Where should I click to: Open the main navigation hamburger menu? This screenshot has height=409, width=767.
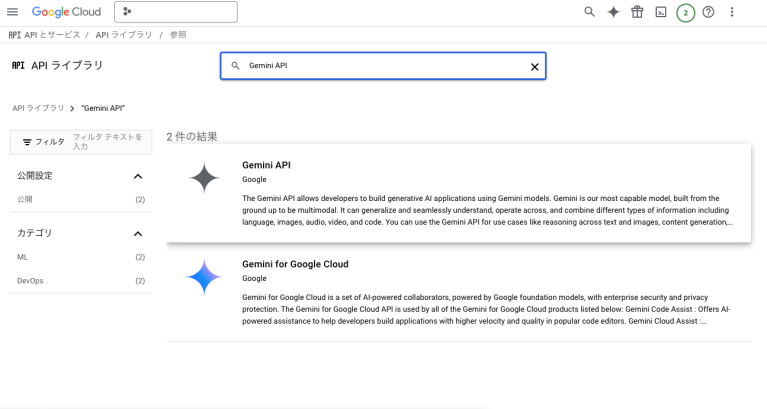(x=12, y=12)
